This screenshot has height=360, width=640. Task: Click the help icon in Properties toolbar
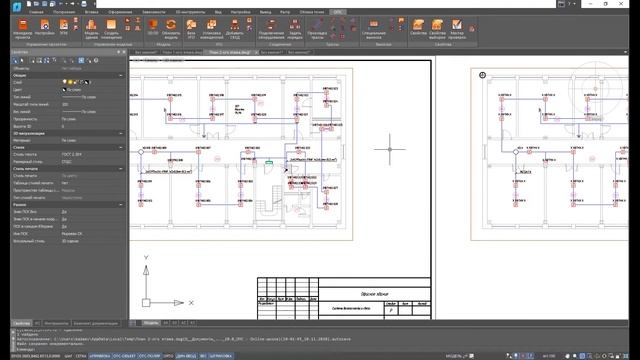coord(96,60)
